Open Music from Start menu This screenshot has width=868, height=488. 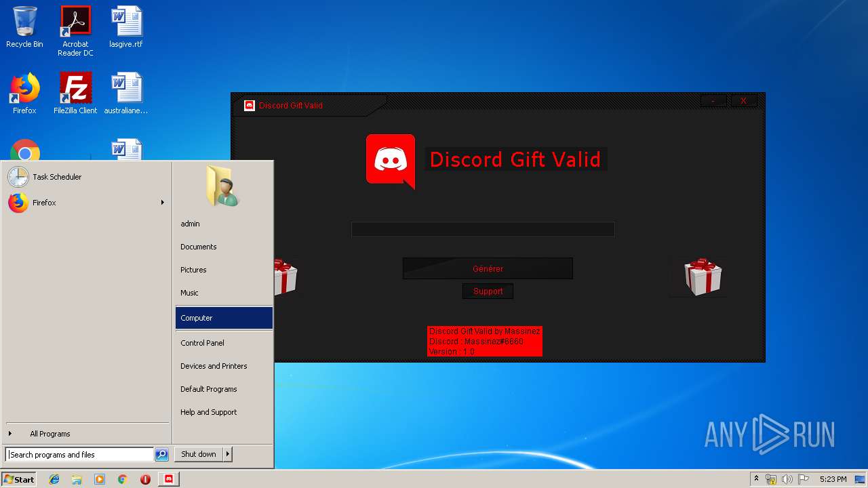tap(224, 293)
